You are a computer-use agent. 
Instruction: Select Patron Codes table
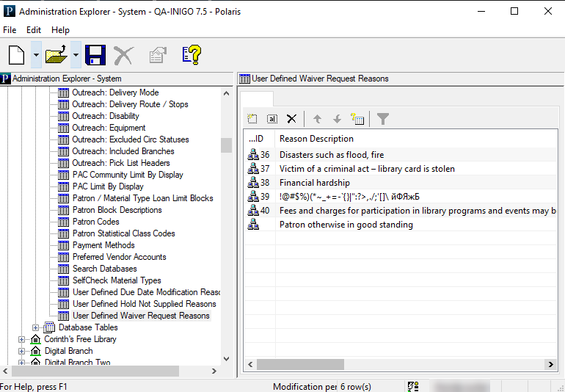coord(96,222)
